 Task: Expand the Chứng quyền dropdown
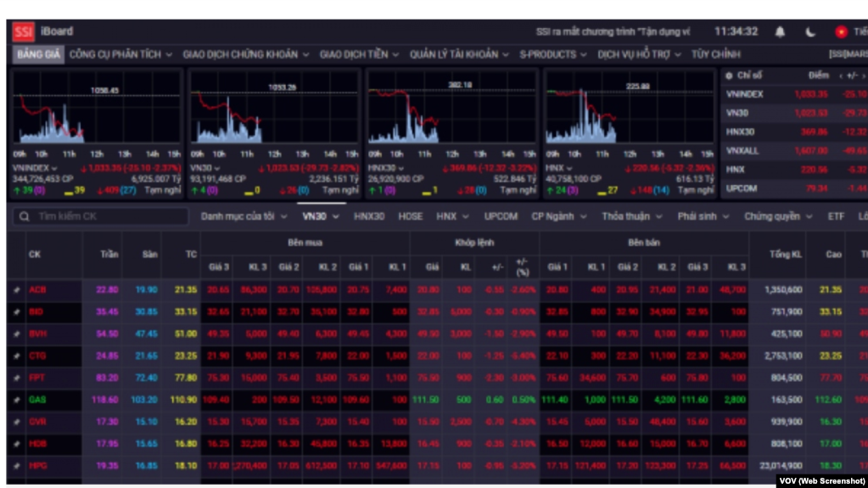pyautogui.click(x=778, y=216)
